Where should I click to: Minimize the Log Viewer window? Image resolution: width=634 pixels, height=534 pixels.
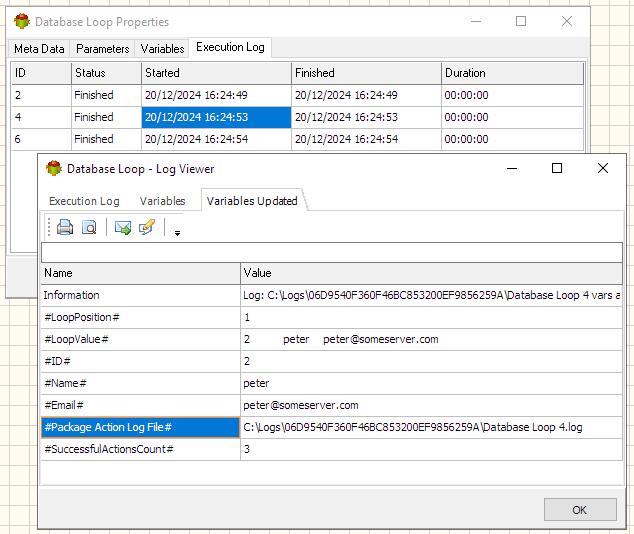click(512, 168)
